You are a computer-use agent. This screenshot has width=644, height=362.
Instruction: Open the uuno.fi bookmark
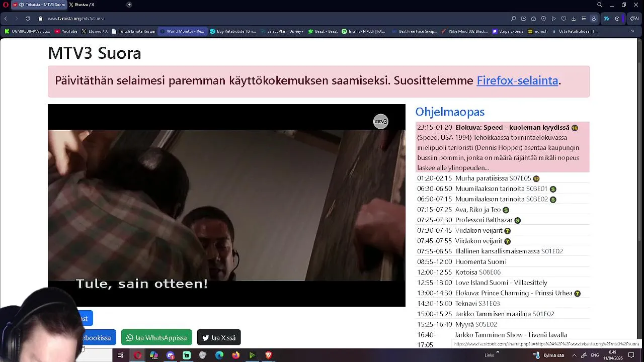tap(537, 31)
